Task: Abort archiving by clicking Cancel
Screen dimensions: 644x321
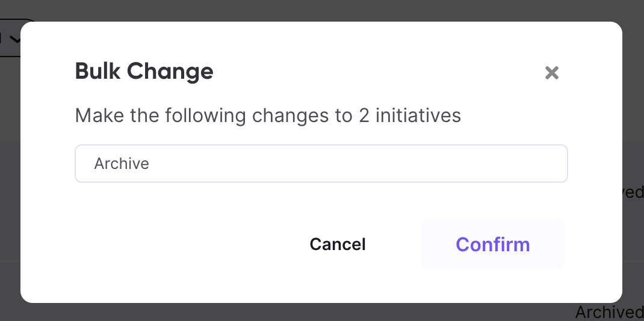Action: click(x=338, y=244)
